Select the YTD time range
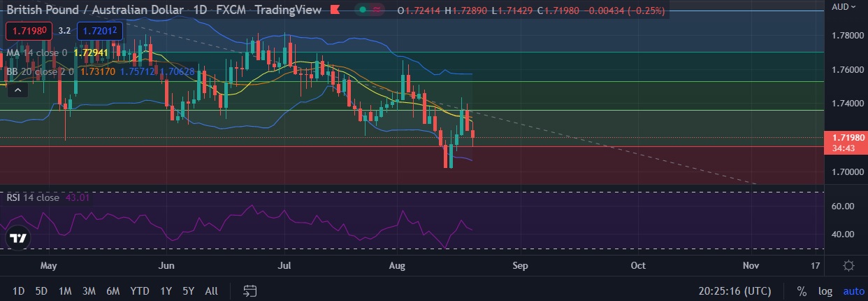Viewport: 868px width, 301px height. coord(140,291)
